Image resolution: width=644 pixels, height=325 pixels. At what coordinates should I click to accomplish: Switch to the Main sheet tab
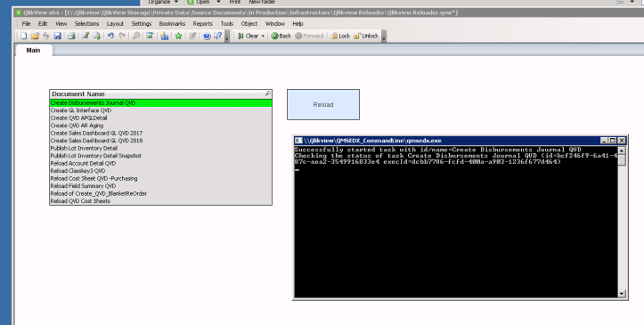point(33,50)
